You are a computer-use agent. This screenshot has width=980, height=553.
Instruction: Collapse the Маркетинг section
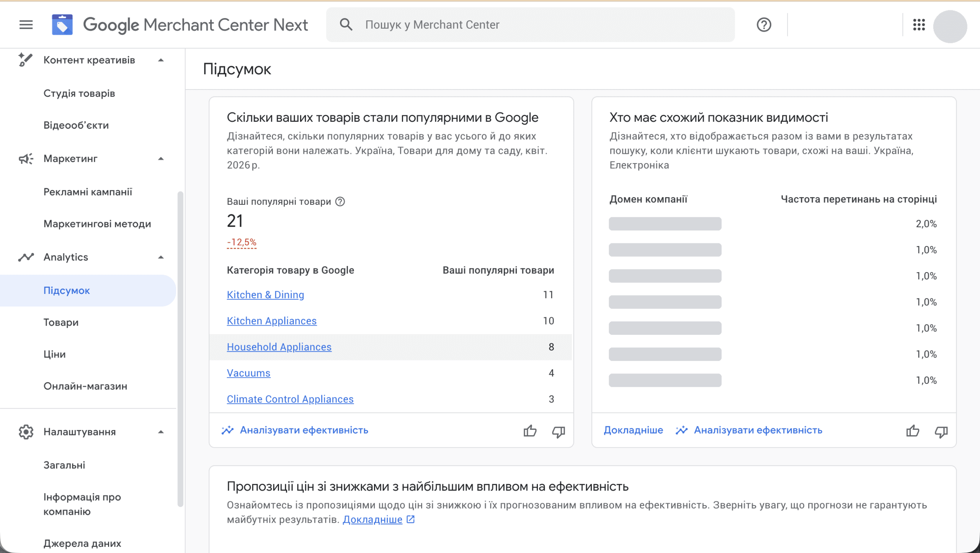pyautogui.click(x=161, y=158)
